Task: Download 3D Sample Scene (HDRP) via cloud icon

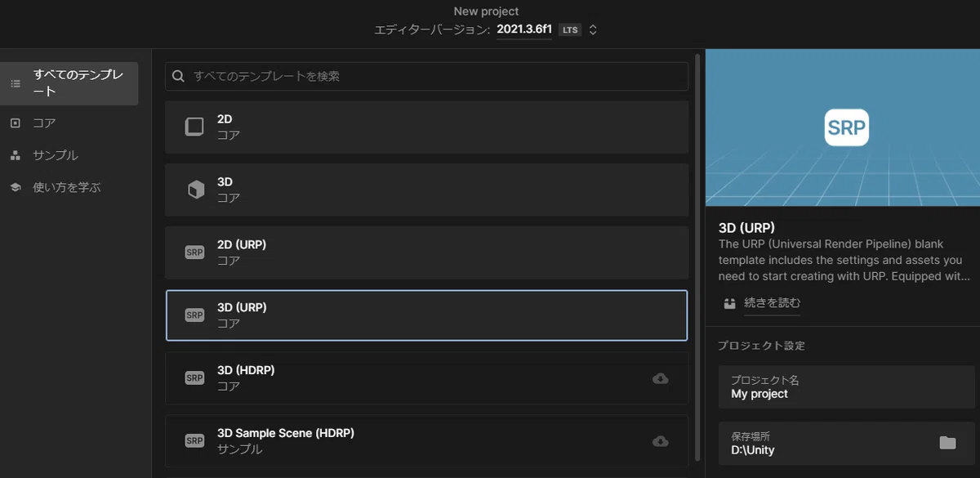Action: (x=661, y=441)
